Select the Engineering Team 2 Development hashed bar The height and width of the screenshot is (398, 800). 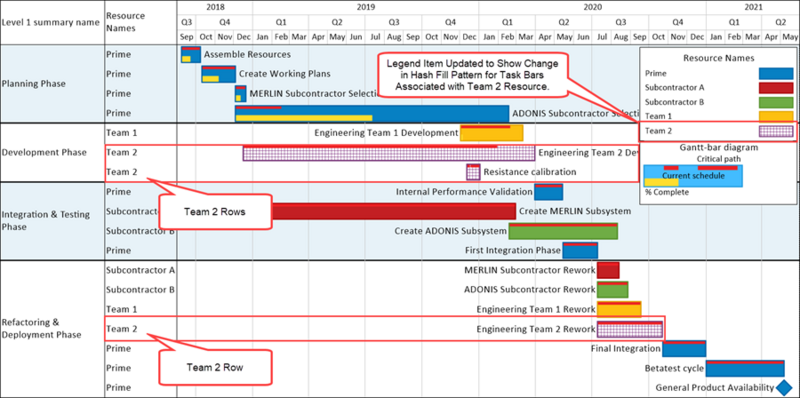389,153
